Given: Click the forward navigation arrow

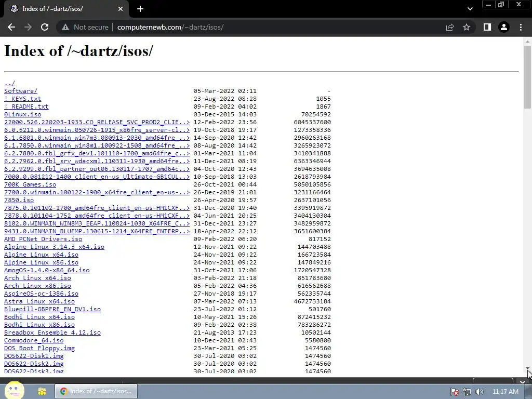Looking at the screenshot, I should coord(28,27).
